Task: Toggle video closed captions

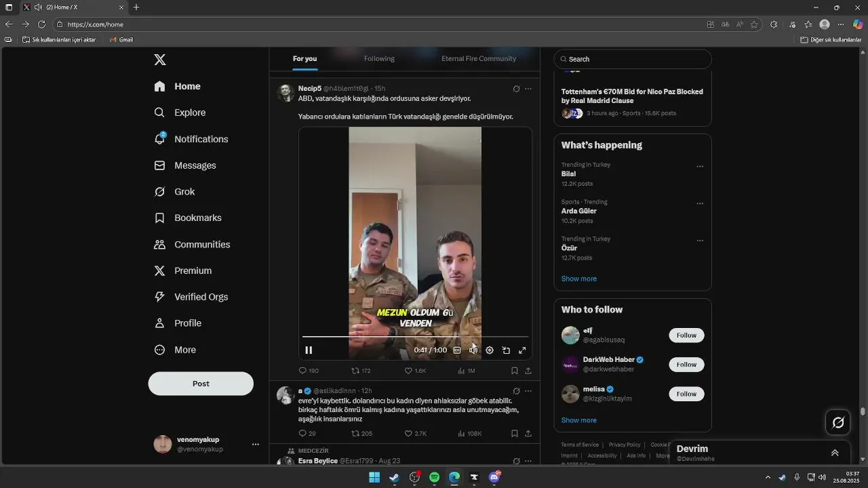Action: pyautogui.click(x=457, y=350)
